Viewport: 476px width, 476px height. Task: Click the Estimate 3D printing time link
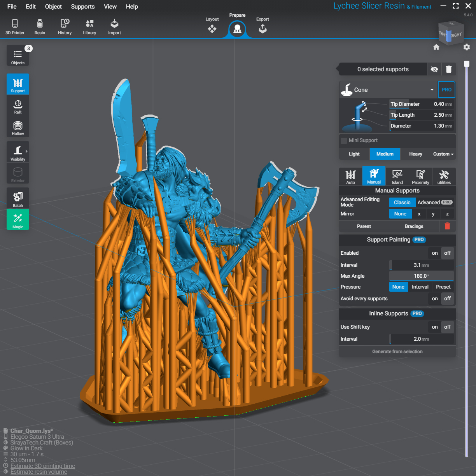click(x=43, y=466)
